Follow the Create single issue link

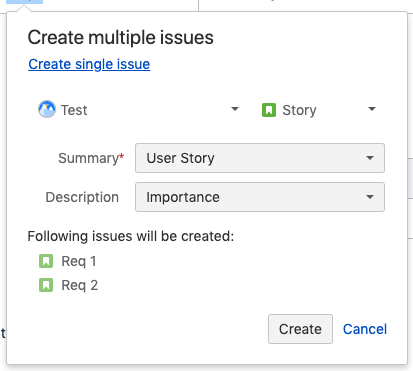tap(89, 64)
